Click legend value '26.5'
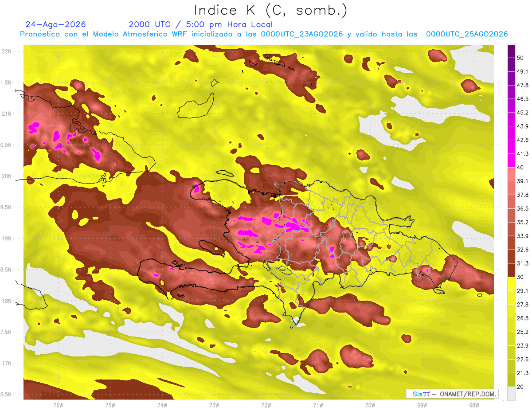 pyautogui.click(x=522, y=318)
